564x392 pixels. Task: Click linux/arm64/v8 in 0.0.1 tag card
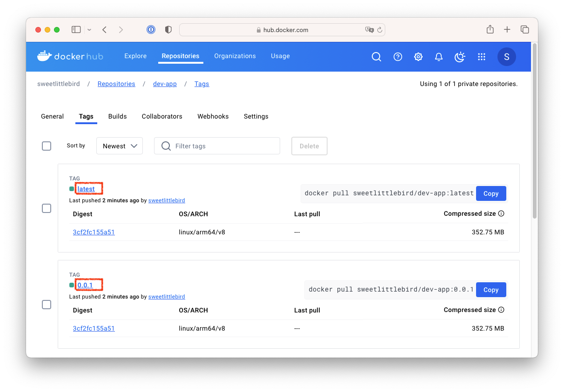coord(202,328)
